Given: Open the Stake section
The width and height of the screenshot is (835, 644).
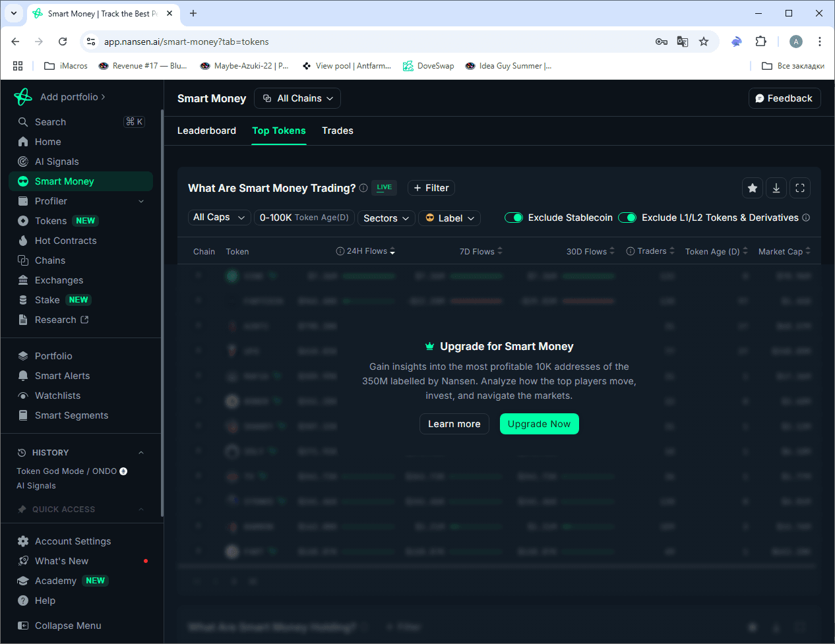Looking at the screenshot, I should point(47,300).
